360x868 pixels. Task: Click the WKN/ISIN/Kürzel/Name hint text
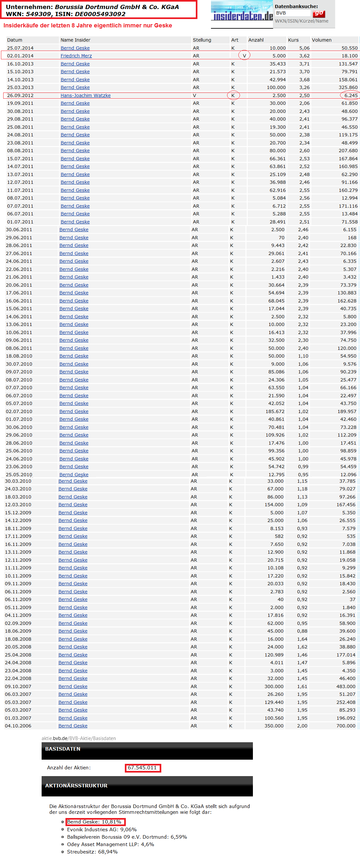tap(302, 21)
